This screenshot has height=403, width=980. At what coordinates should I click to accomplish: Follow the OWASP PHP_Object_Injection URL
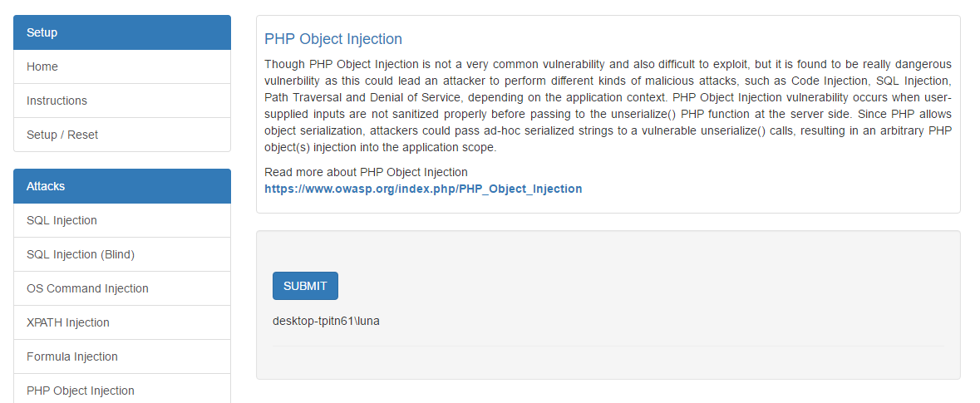(423, 189)
